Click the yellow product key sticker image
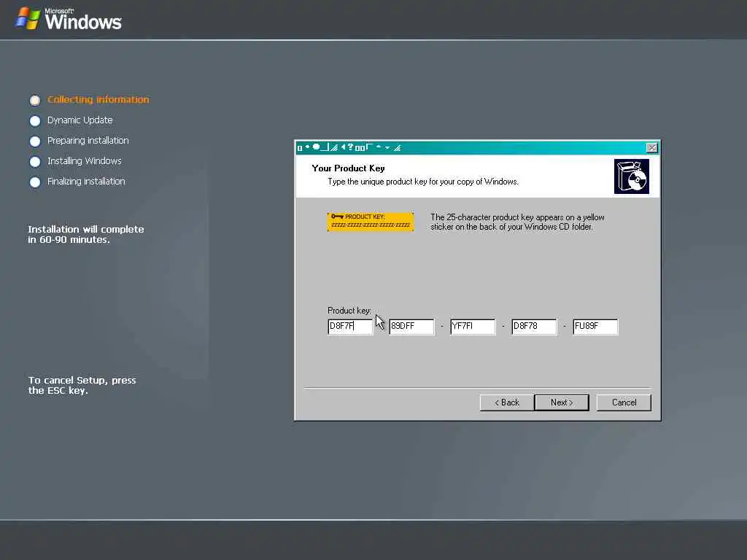Screen dimensions: 747x560 coord(370,222)
